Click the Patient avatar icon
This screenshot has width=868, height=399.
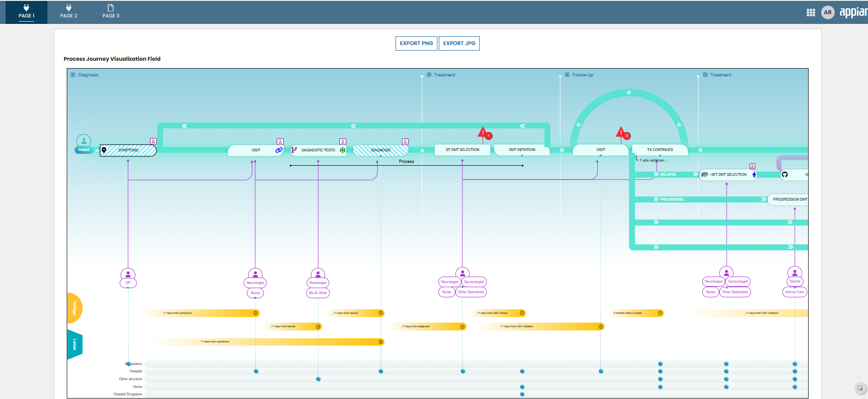(84, 141)
